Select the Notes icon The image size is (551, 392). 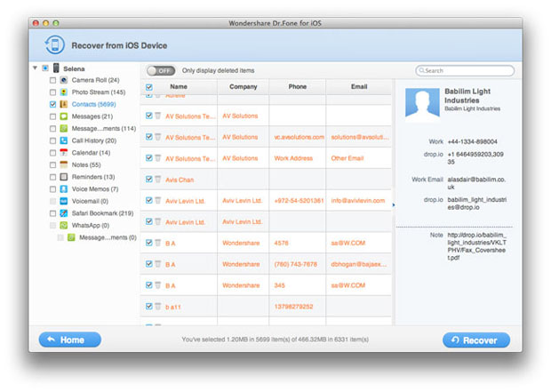(x=64, y=164)
